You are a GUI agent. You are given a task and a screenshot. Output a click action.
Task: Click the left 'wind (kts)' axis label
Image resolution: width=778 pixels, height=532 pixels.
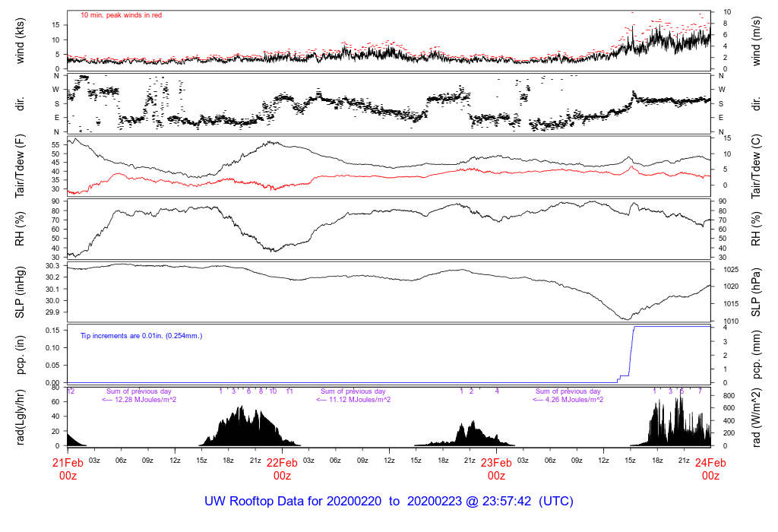coord(20,41)
